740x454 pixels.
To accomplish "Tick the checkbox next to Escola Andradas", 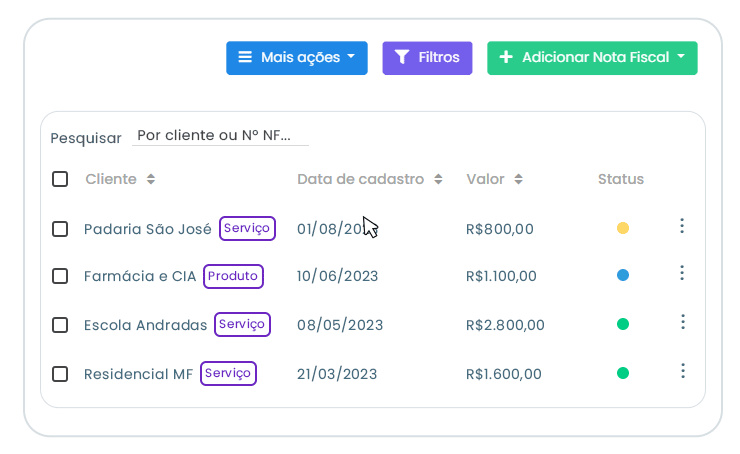I will coord(60,325).
